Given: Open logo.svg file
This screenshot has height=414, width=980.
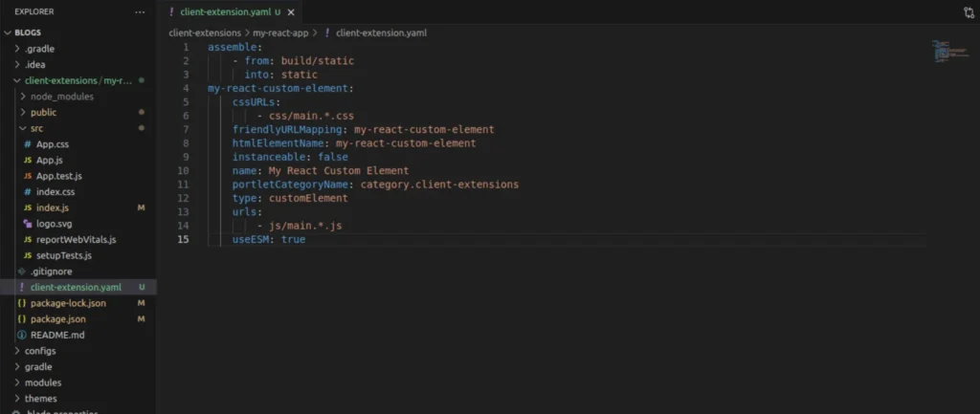Looking at the screenshot, I should [55, 224].
